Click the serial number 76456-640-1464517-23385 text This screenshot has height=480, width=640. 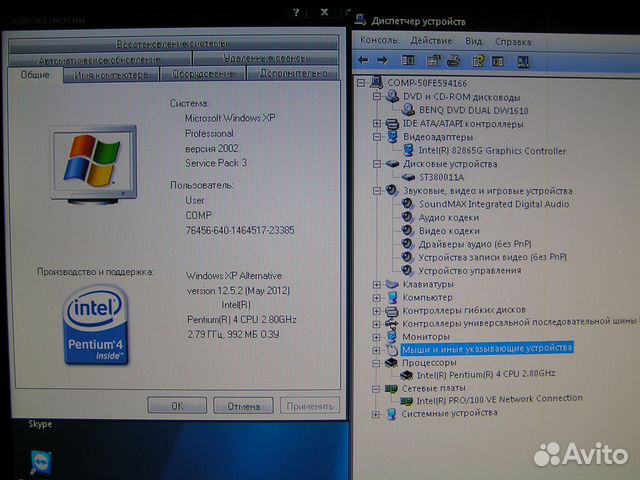240,230
